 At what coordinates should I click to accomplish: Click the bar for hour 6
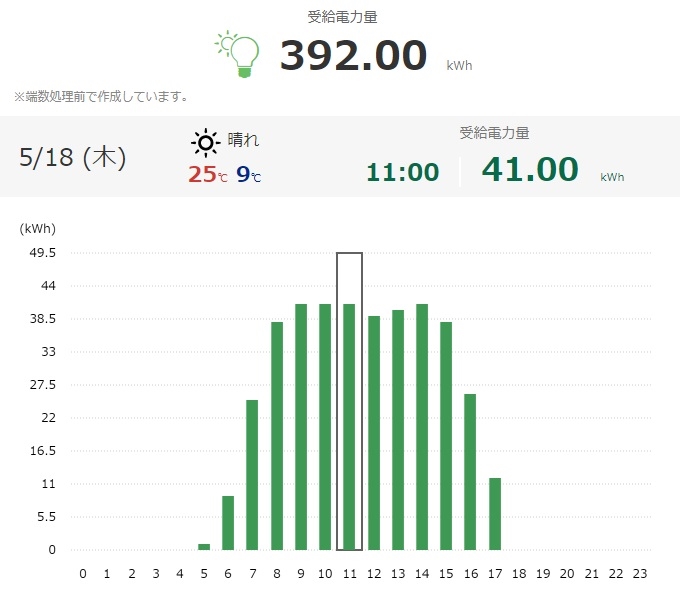[228, 523]
